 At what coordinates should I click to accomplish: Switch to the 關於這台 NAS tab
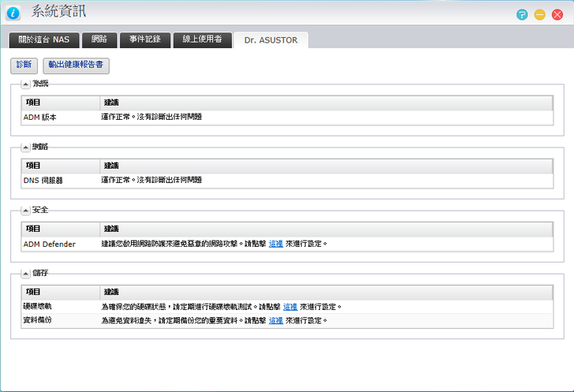(x=44, y=39)
